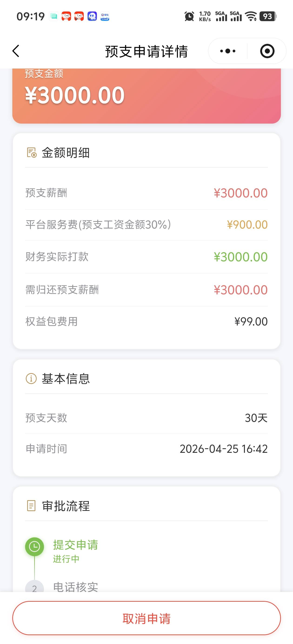Viewport: 293px width, 644px height.
Task: Tap the 权益包费用 ¥99.00 row
Action: (x=146, y=322)
